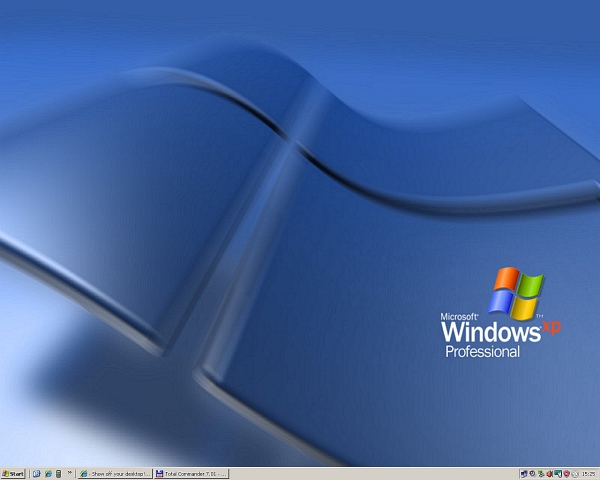Click the grip handle before the taskbar window buttons

pyautogui.click(x=78, y=473)
